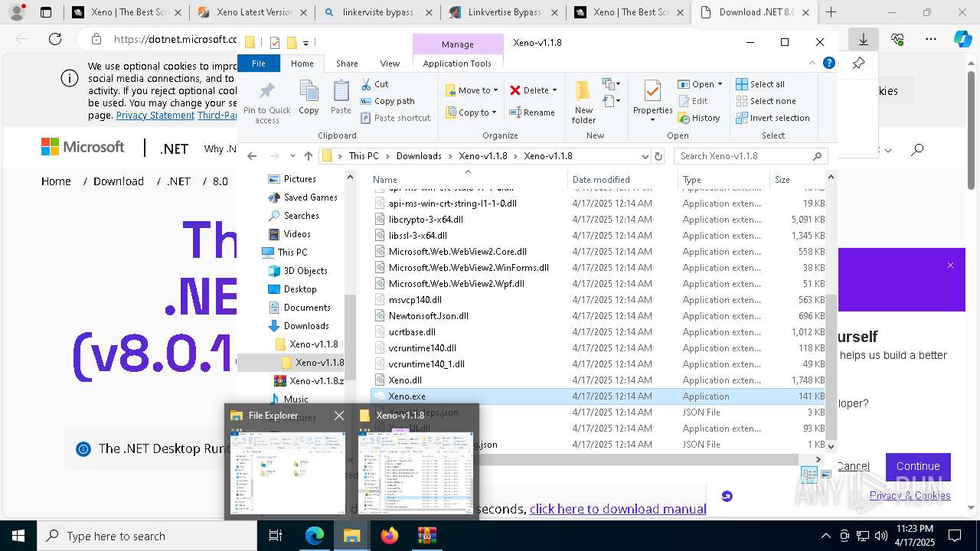Viewport: 980px width, 551px height.
Task: Expand the Open button dropdown
Action: pyautogui.click(x=720, y=84)
